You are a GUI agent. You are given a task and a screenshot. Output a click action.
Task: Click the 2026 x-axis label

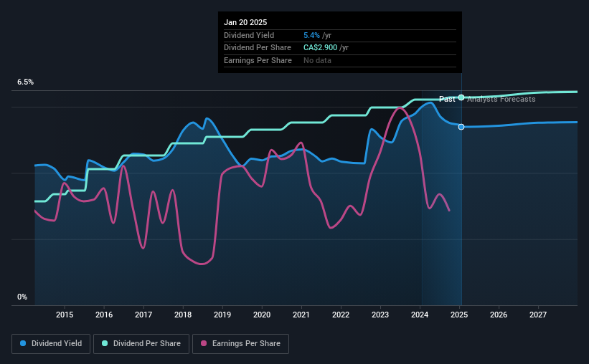[499, 315]
